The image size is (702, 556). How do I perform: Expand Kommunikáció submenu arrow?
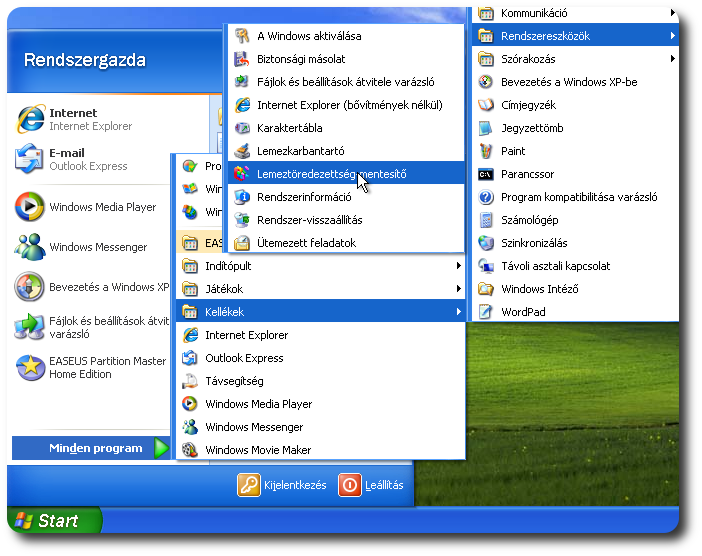[672, 13]
